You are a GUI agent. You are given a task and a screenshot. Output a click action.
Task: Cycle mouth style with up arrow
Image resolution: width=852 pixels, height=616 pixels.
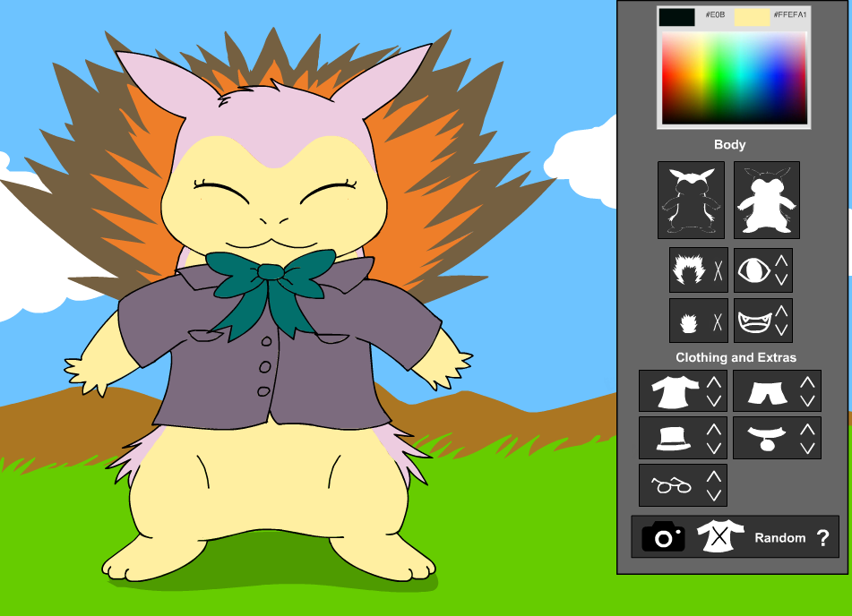click(x=781, y=311)
